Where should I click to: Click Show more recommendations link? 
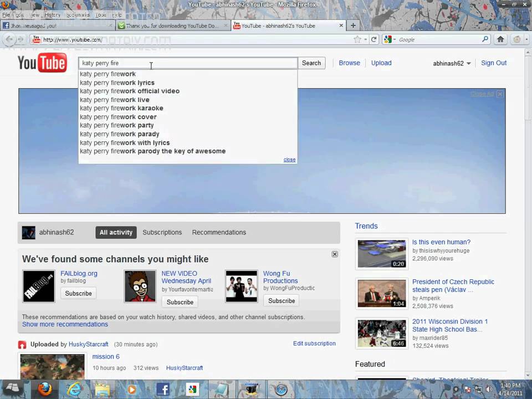pos(65,324)
